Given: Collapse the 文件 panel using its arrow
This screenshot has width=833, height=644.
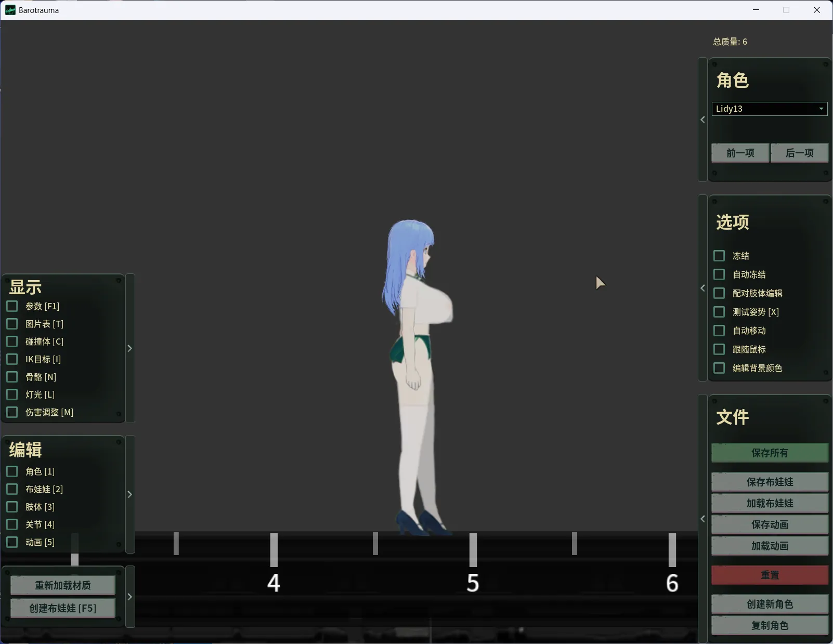Looking at the screenshot, I should click(x=702, y=519).
